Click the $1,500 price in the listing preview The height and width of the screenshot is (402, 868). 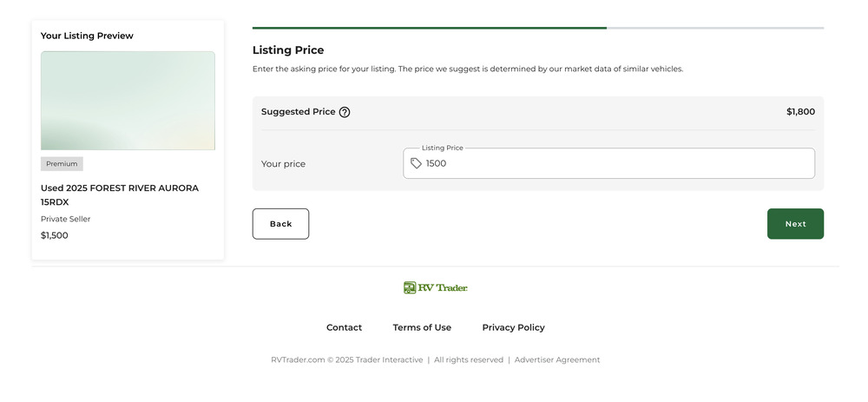pos(55,235)
